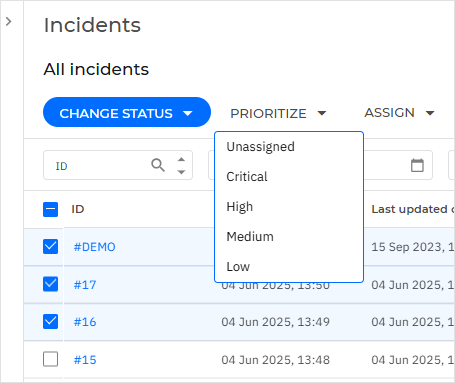Viewport: 455px width, 383px height.
Task: Open the Prioritize dropdown
Action: 278,114
